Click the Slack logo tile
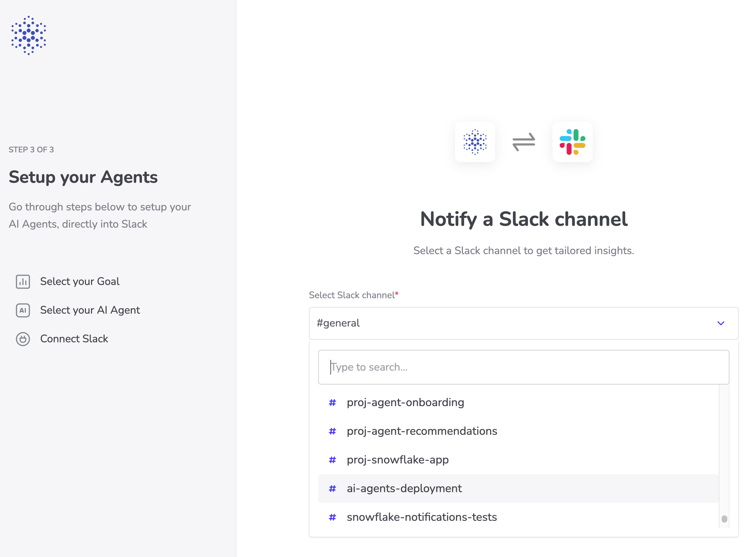 pos(572,142)
